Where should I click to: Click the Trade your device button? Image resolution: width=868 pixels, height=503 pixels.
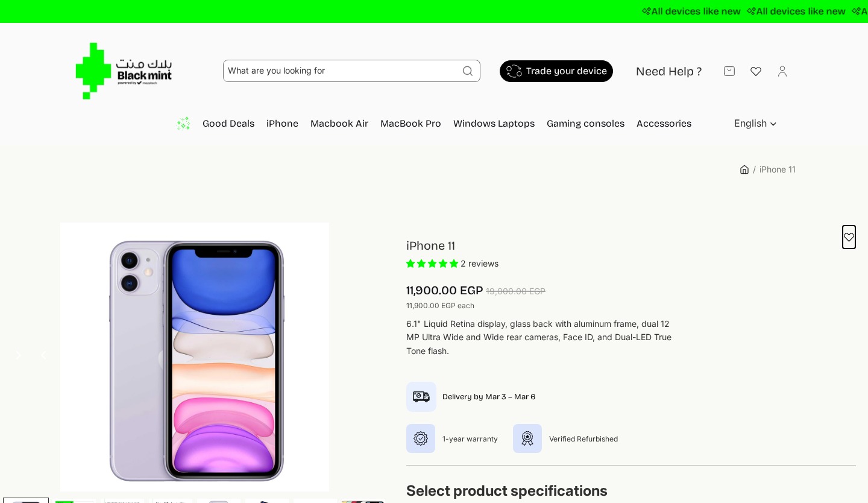556,71
